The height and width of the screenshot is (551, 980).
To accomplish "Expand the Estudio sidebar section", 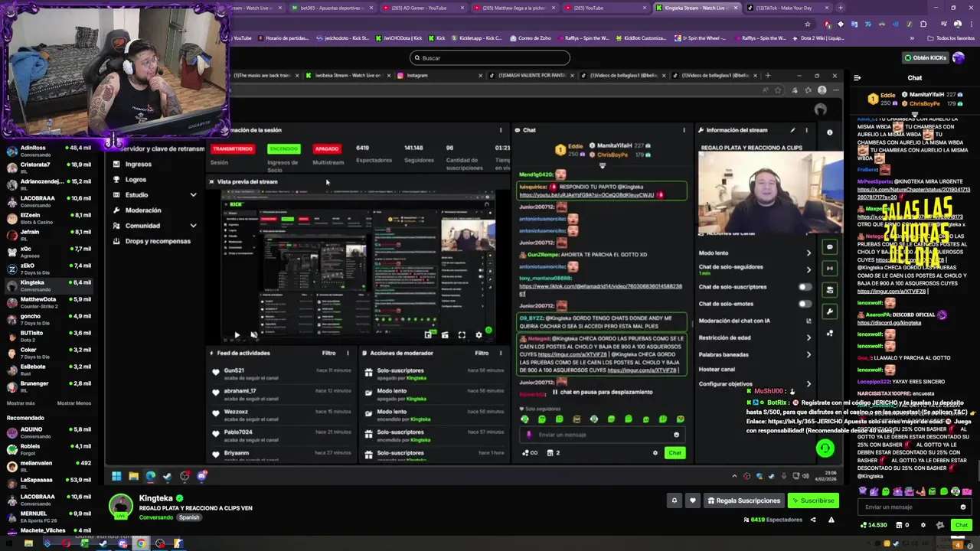I will coord(193,195).
